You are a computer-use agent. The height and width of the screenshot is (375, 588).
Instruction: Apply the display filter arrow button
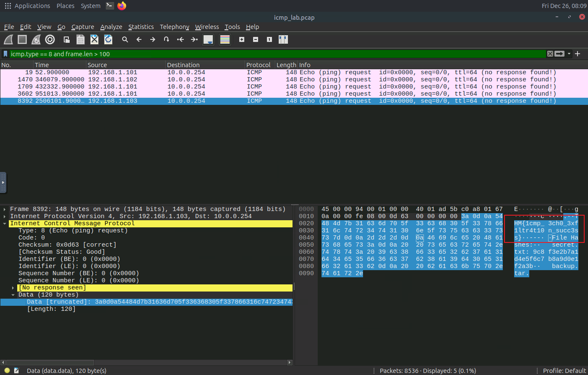559,54
